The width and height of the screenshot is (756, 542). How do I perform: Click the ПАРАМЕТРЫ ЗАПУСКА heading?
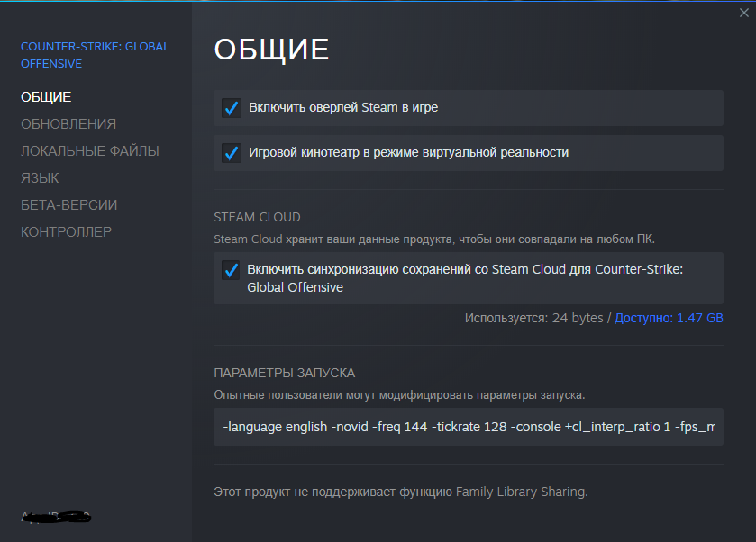(285, 373)
